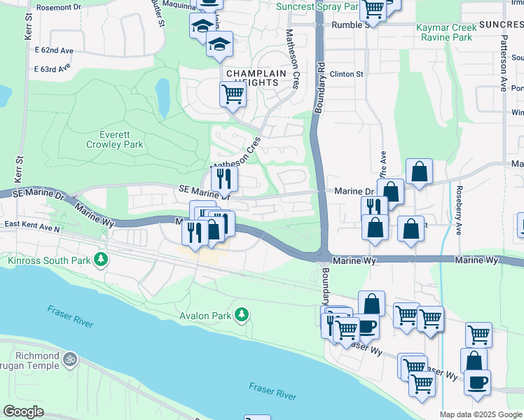
Task: Click the Everett Crowley Park label
Action: click(115, 139)
